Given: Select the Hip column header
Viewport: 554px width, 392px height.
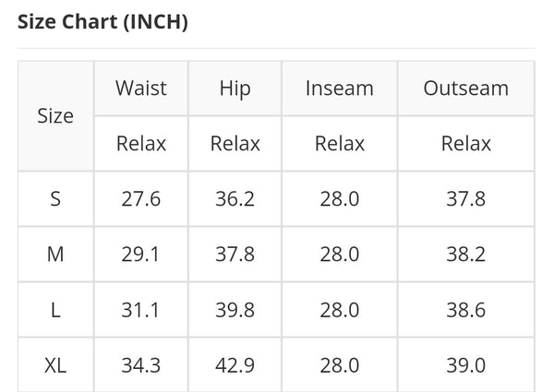Looking at the screenshot, I should 235,89.
